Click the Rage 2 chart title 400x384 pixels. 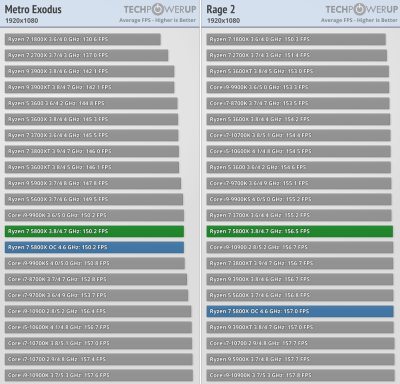[221, 9]
